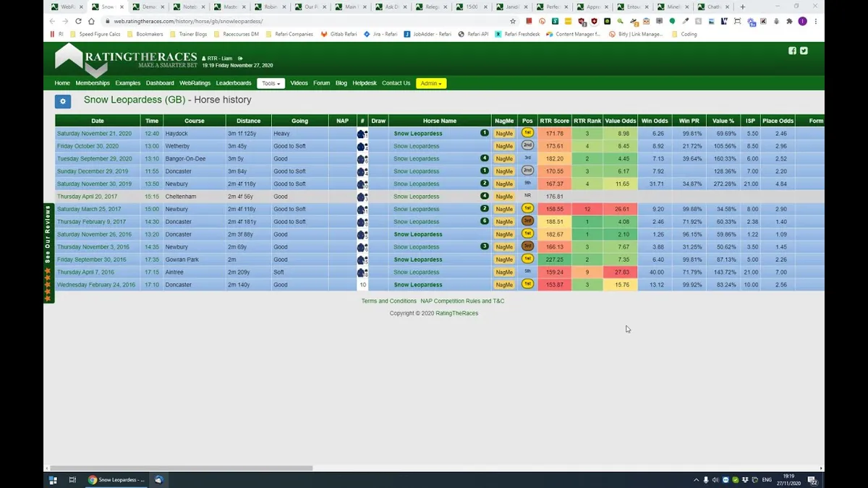Open Saturday November 21, 2020 race link
The image size is (868, 488).
coord(94,134)
